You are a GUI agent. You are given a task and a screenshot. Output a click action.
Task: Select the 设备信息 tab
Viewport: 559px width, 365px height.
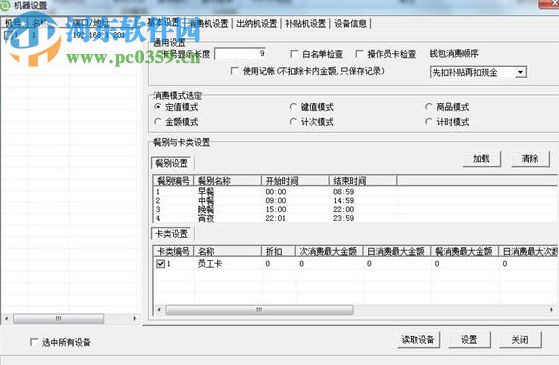click(x=350, y=24)
